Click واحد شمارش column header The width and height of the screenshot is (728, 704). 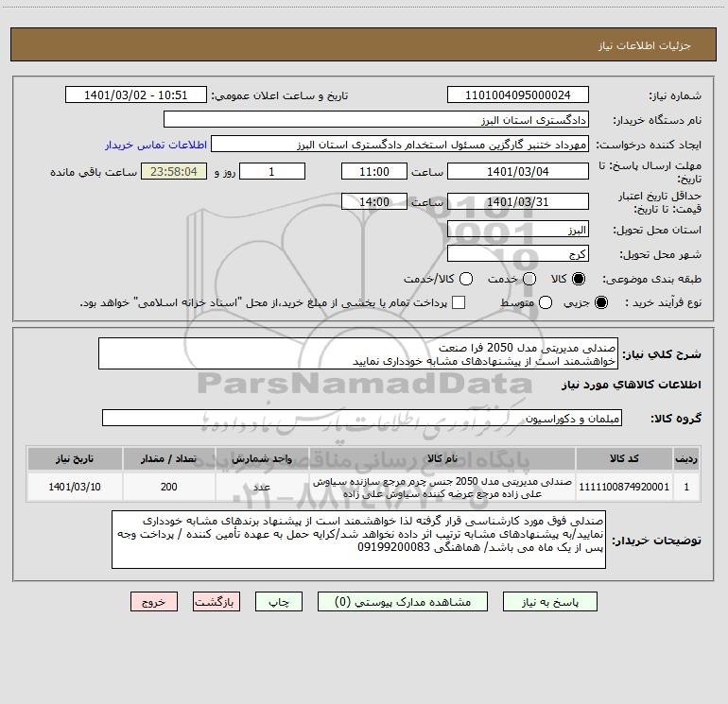[x=262, y=459]
